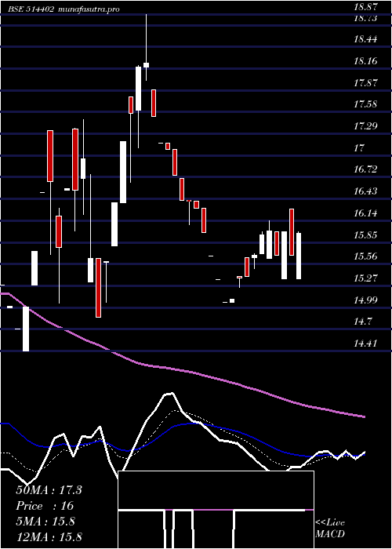Click the tallest candle with 18.87 wick

(x=146, y=47)
